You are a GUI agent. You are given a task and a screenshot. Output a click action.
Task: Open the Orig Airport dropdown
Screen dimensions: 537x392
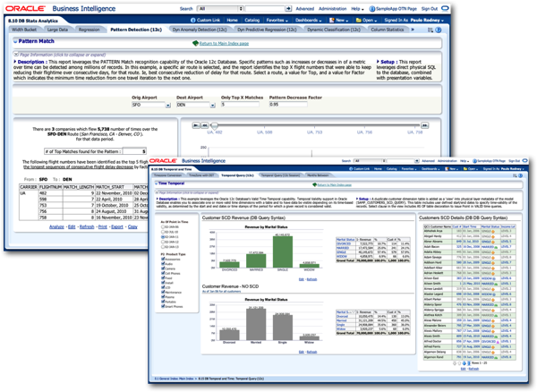[168, 105]
